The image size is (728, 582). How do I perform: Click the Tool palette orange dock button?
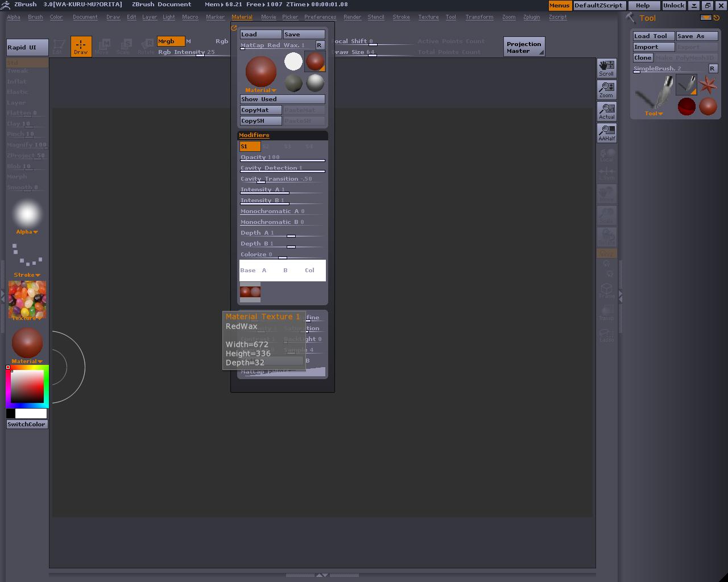[706, 18]
